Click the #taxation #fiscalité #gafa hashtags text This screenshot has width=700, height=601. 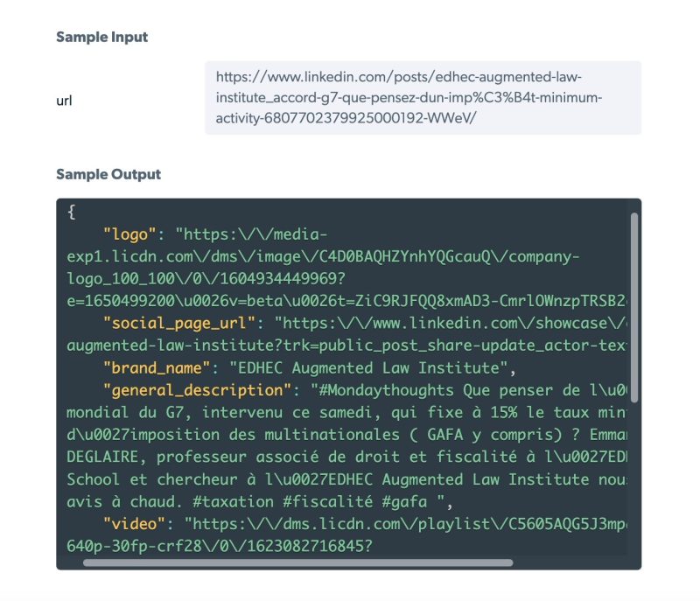tap(310, 501)
